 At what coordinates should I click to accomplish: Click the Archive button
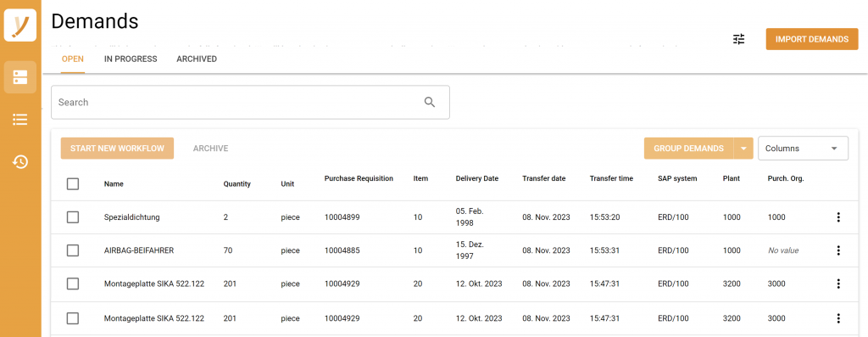click(210, 149)
